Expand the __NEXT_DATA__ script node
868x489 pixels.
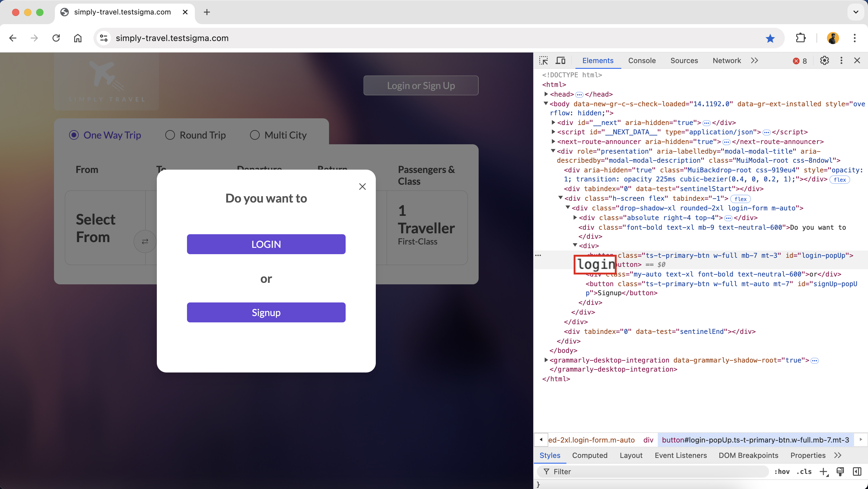(x=553, y=132)
